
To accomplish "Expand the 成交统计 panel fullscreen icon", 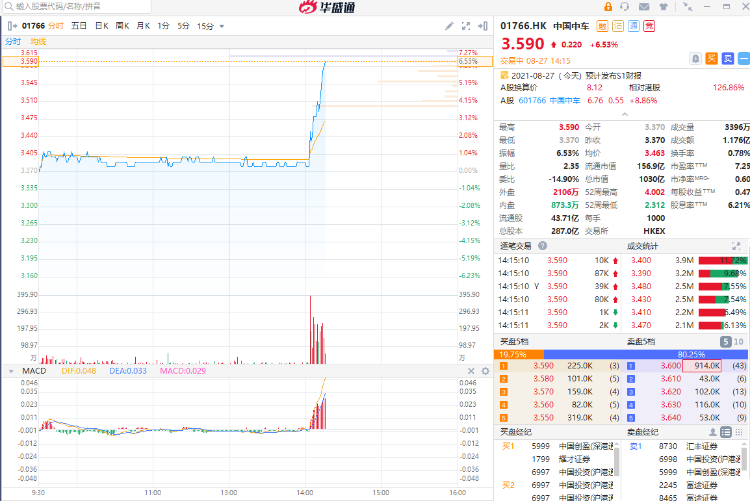I will pos(736,246).
